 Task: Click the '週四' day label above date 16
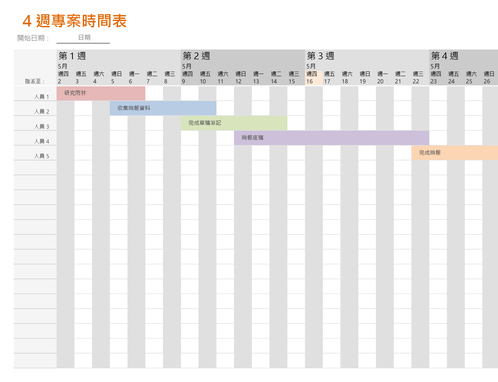click(x=312, y=74)
